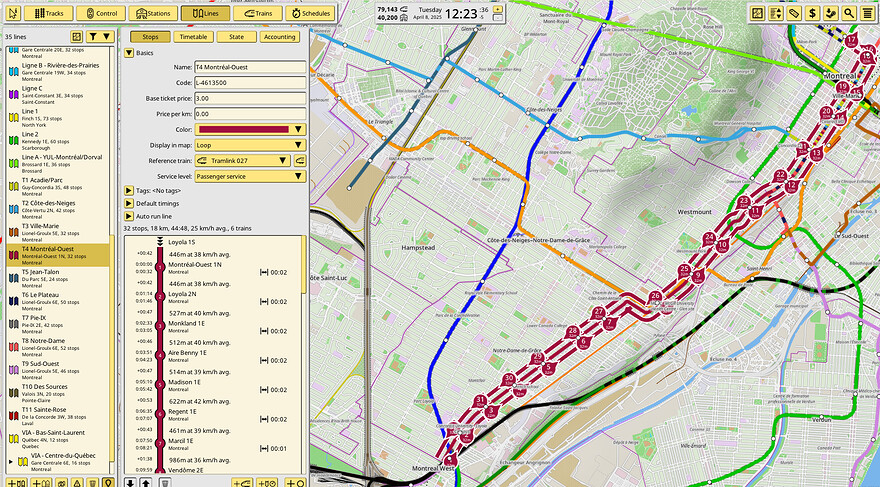The height and width of the screenshot is (487, 880).
Task: Open the Reference train dropdown
Action: [242, 160]
